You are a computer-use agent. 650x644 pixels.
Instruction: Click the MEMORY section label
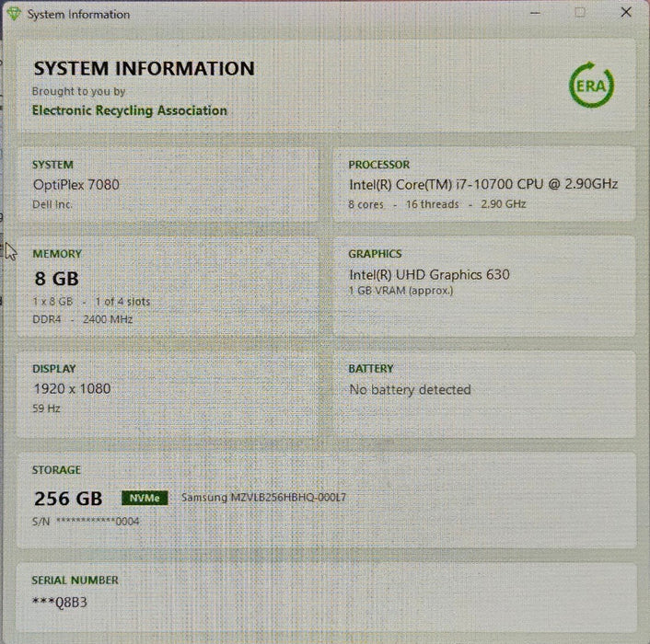point(57,253)
